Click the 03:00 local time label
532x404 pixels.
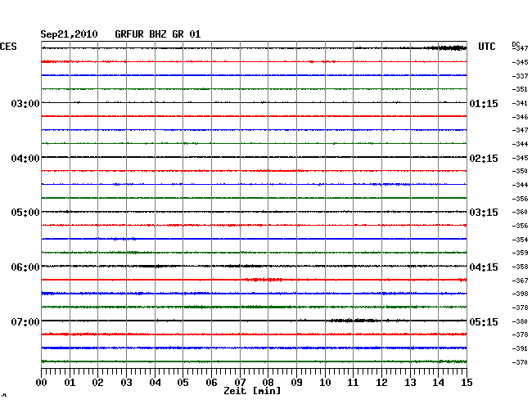point(25,103)
